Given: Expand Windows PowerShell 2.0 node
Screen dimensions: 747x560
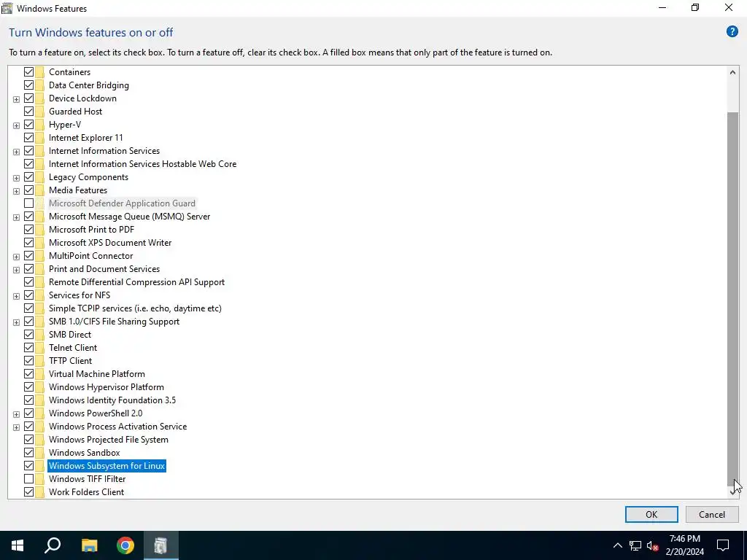Looking at the screenshot, I should pyautogui.click(x=16, y=414).
